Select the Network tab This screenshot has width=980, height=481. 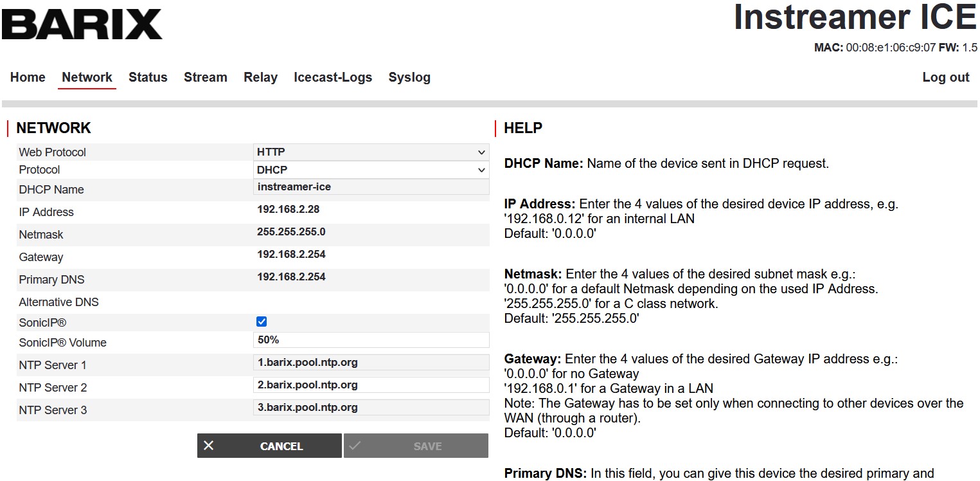pos(87,77)
